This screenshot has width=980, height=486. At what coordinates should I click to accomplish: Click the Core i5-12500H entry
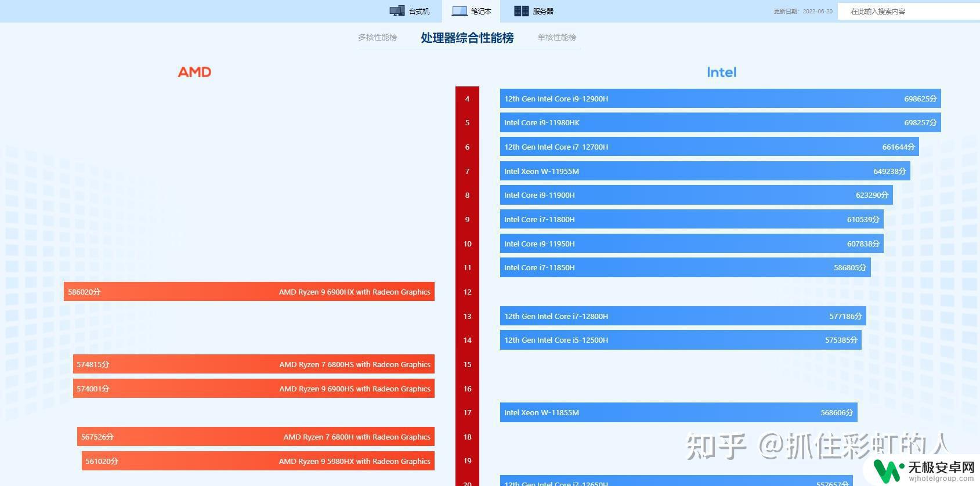tap(681, 340)
